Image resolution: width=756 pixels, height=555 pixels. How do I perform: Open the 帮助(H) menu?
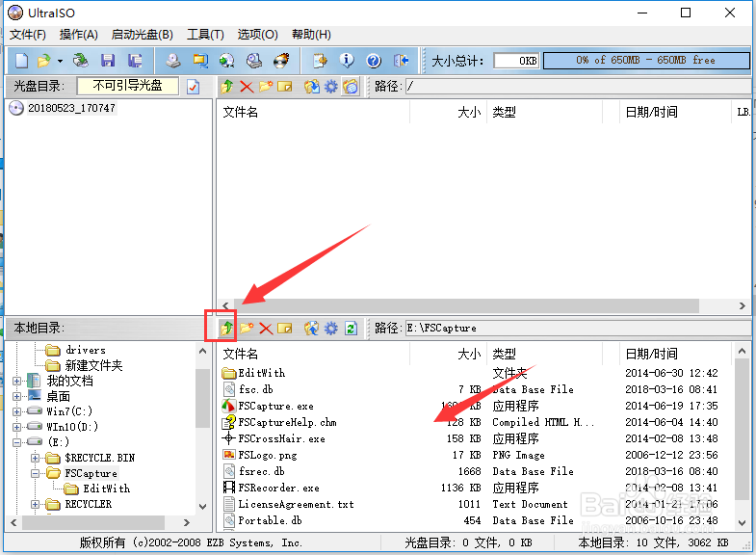click(x=311, y=35)
